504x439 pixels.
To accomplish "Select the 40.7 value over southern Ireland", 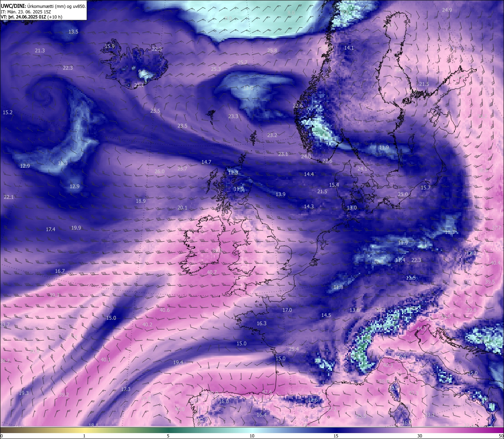I will [212, 272].
